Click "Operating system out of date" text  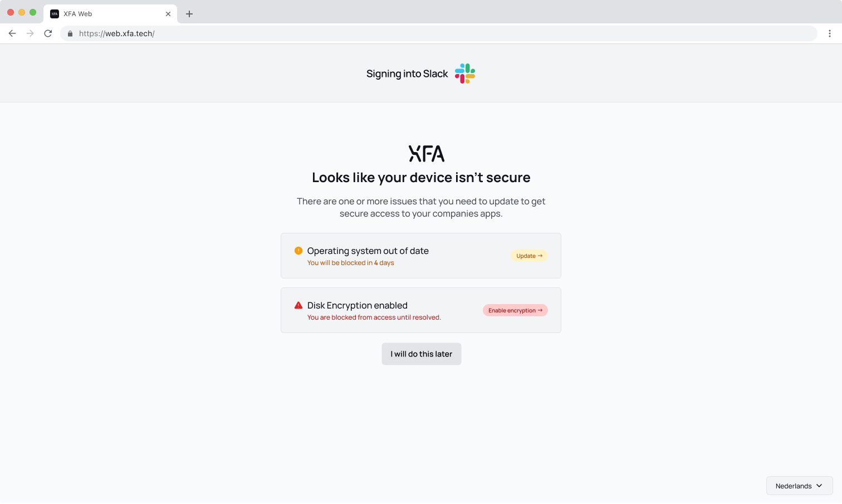coord(368,251)
